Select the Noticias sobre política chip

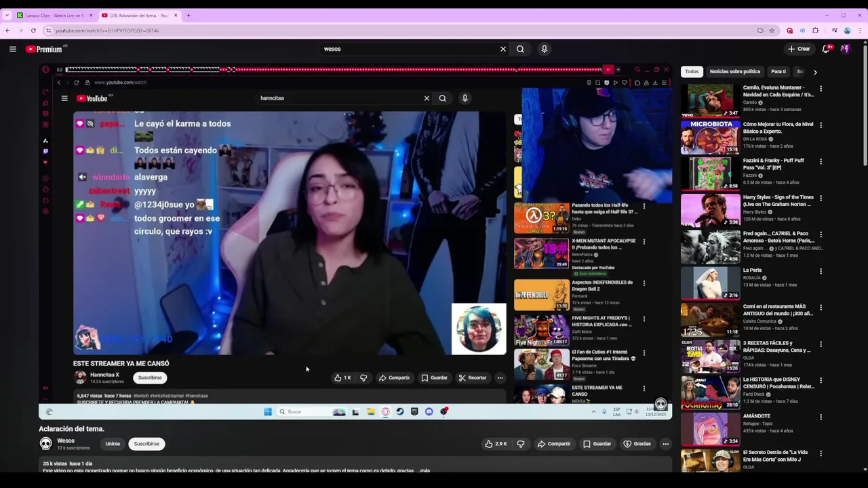pos(734,71)
